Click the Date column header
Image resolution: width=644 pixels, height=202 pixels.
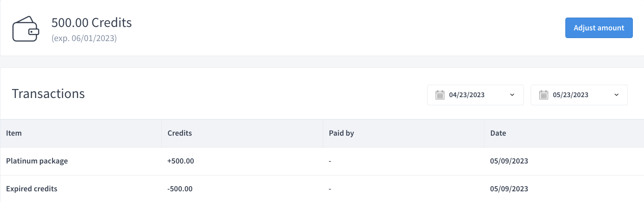point(498,133)
